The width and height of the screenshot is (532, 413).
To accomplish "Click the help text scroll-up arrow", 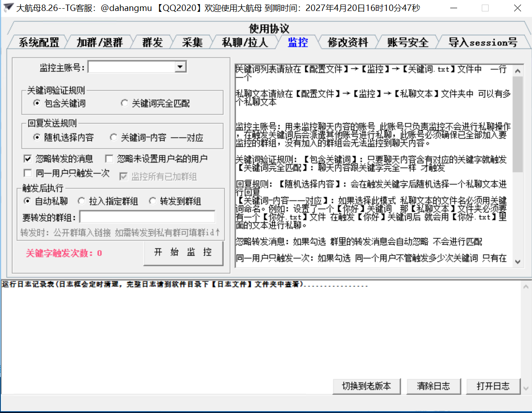I will click(x=517, y=71).
